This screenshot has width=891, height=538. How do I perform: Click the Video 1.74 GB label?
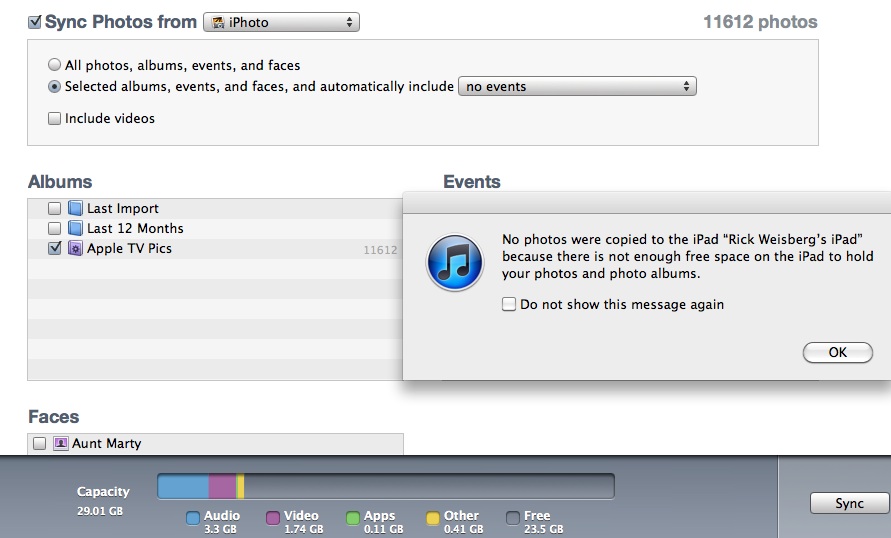pyautogui.click(x=303, y=522)
